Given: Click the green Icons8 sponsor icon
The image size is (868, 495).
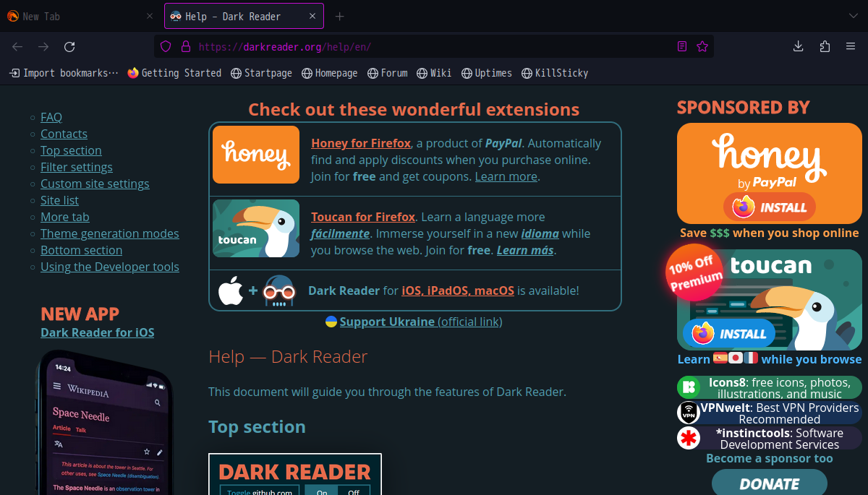Looking at the screenshot, I should coord(689,387).
